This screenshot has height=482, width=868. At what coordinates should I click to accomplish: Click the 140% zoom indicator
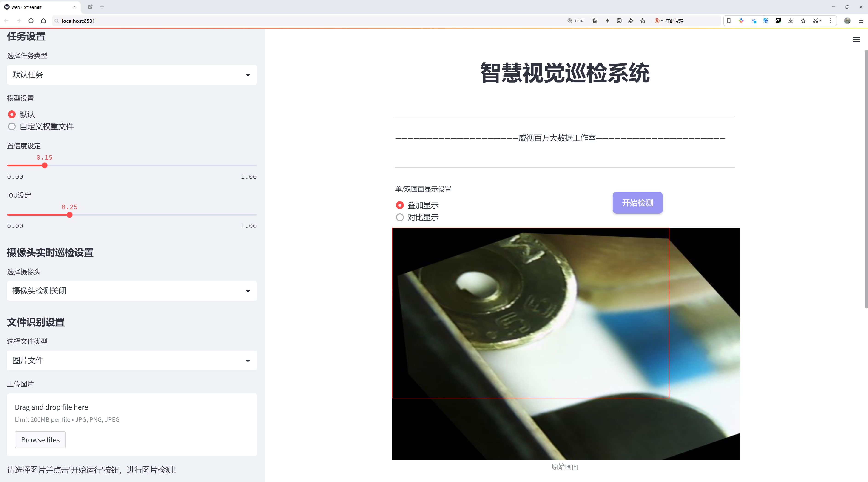click(575, 21)
